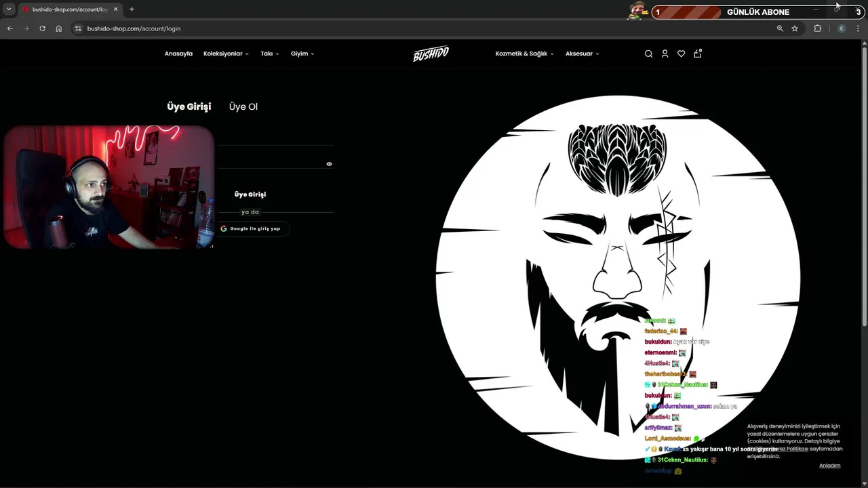
Task: Click chat message from bukuldun 'Ayak var diye'
Action: click(x=677, y=342)
